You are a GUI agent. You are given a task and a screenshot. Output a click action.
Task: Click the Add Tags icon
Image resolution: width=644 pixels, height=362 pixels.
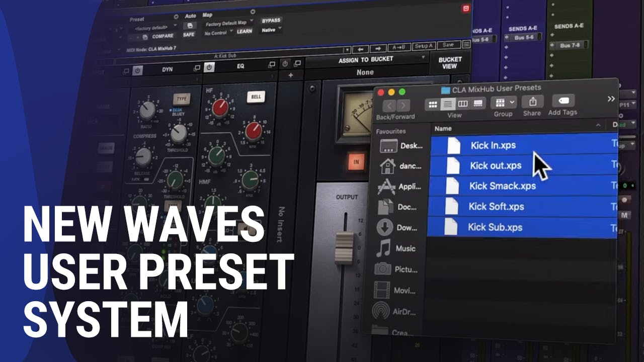point(562,102)
